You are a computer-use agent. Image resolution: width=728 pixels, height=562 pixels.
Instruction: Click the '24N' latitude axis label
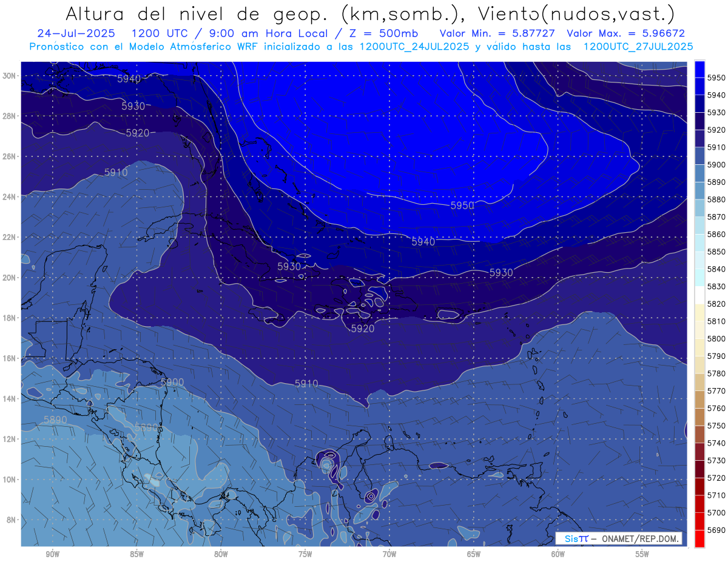tap(8, 196)
